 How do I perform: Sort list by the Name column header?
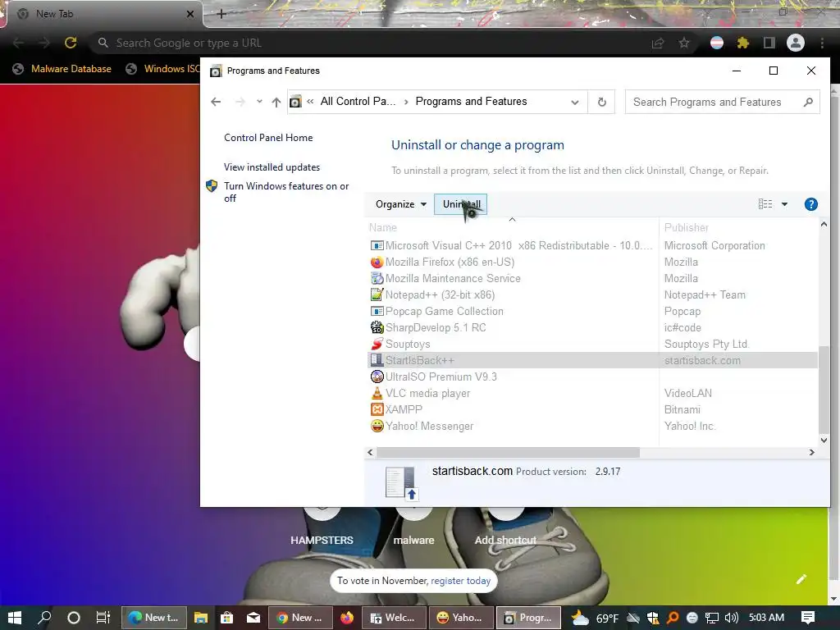[383, 228]
